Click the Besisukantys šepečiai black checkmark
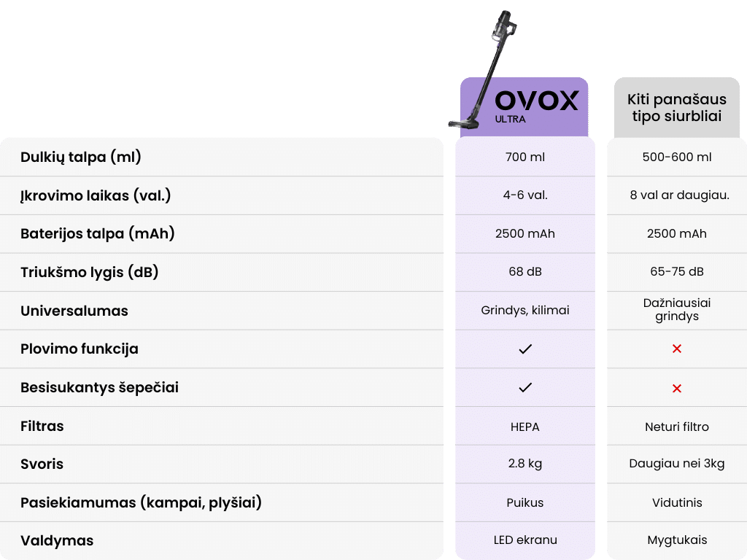The height and width of the screenshot is (560, 747). click(525, 388)
